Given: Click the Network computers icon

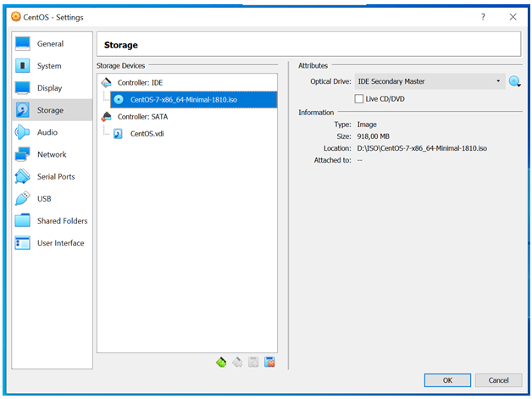Looking at the screenshot, I should point(23,154).
